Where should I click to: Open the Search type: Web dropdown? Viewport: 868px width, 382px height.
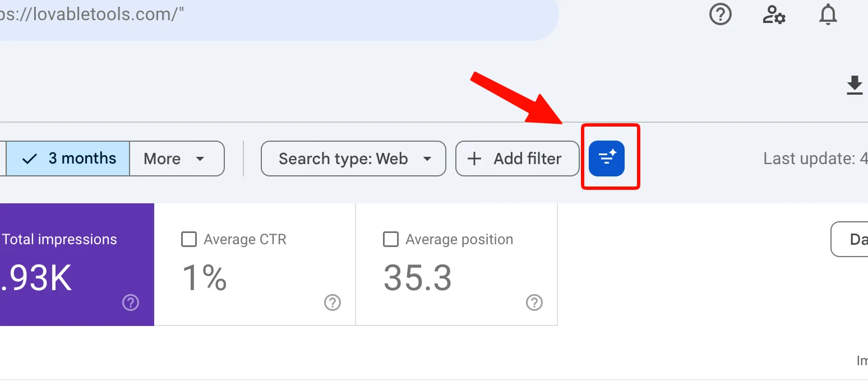pyautogui.click(x=353, y=159)
